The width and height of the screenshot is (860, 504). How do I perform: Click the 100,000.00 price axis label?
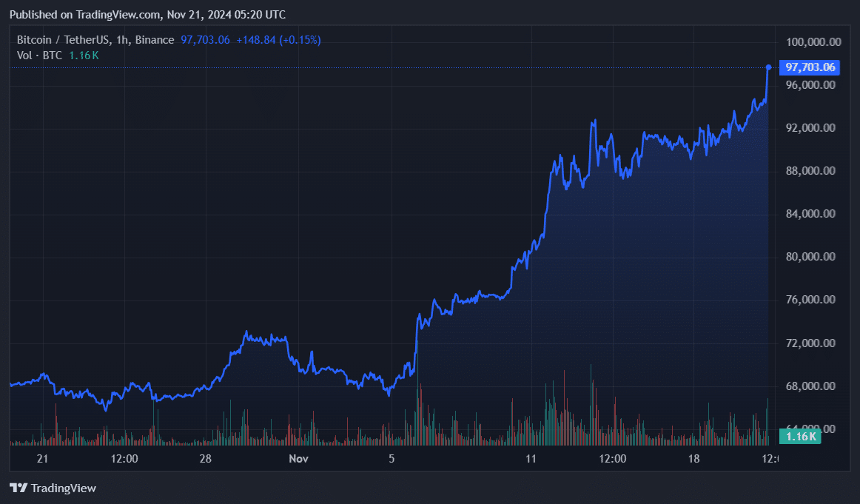click(813, 42)
